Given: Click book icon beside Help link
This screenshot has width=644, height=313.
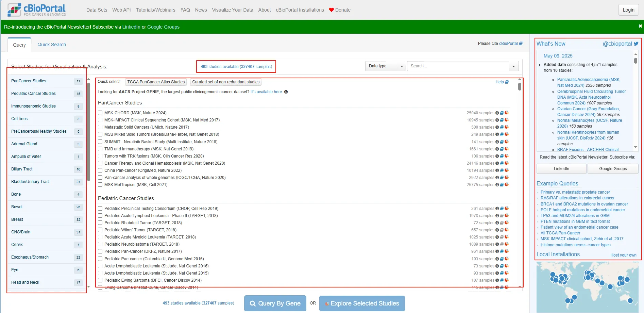Looking at the screenshot, I should [507, 82].
